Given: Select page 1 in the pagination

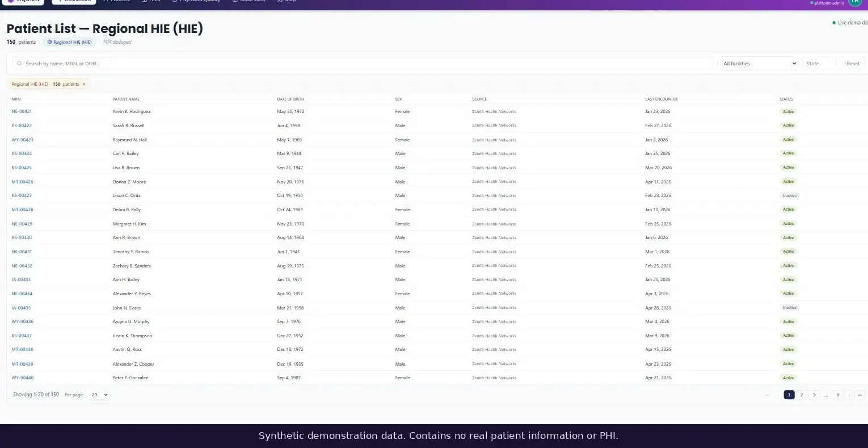Looking at the screenshot, I should coord(789,395).
